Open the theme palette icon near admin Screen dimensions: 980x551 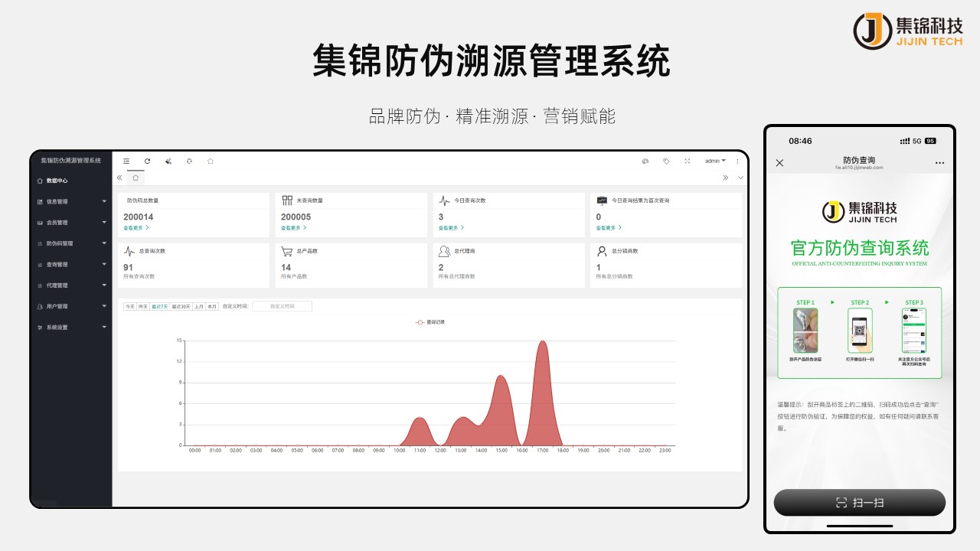(645, 161)
